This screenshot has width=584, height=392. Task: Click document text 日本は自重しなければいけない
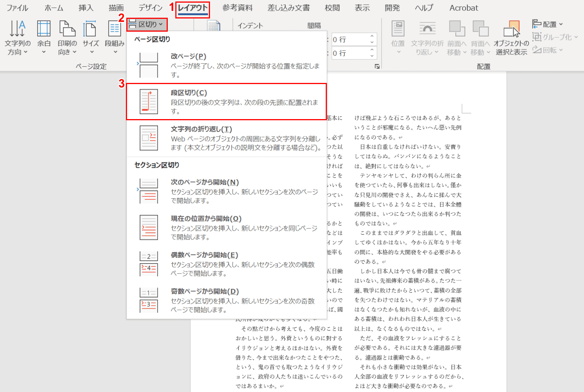coord(400,147)
